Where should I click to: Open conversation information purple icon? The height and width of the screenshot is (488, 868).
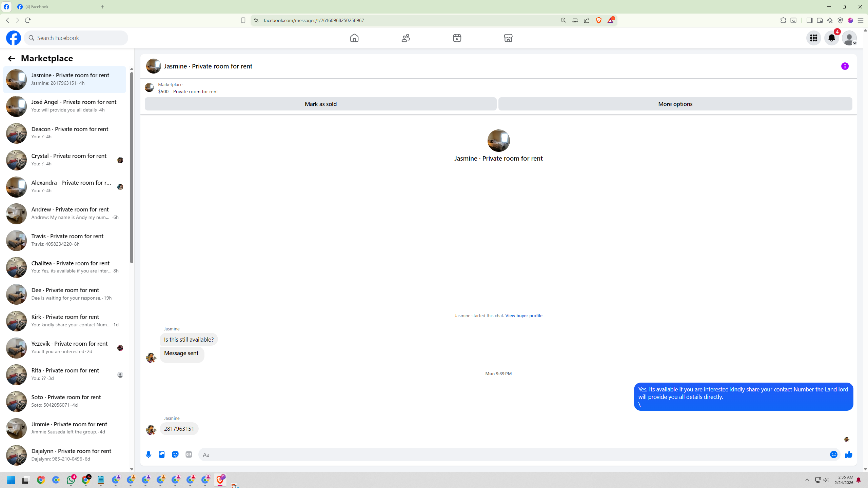[845, 66]
